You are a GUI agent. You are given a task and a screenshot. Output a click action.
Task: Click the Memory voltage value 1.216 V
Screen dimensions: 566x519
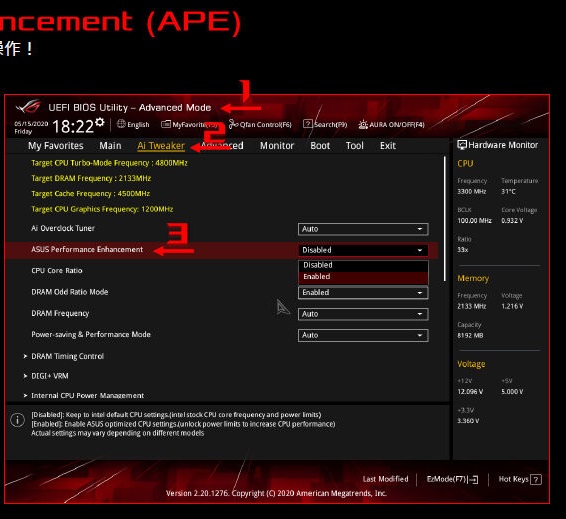click(512, 306)
